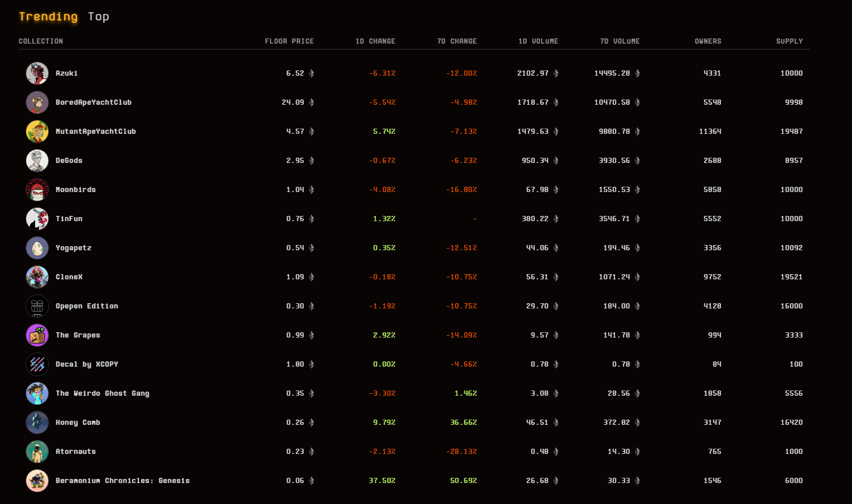Open the Opepen Edition collection link
Screen dimensions: 852x504
pyautogui.click(x=87, y=306)
